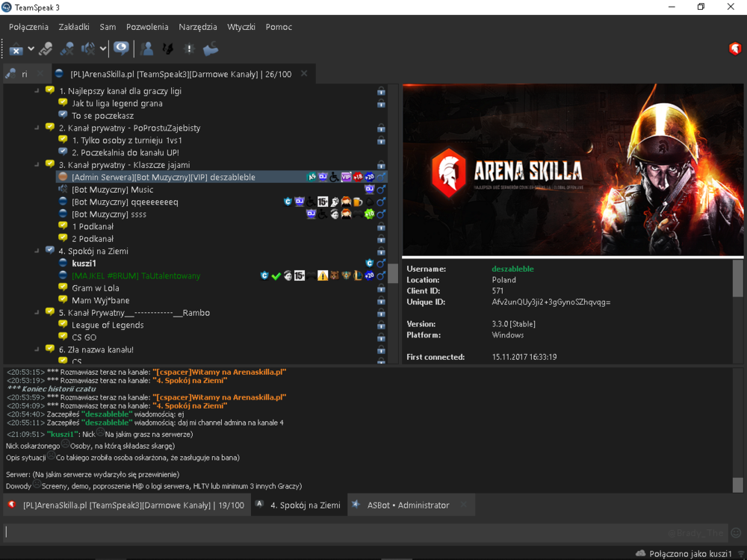Open the Narzędzia menu
Viewport: 747px width, 560px height.
(x=198, y=27)
